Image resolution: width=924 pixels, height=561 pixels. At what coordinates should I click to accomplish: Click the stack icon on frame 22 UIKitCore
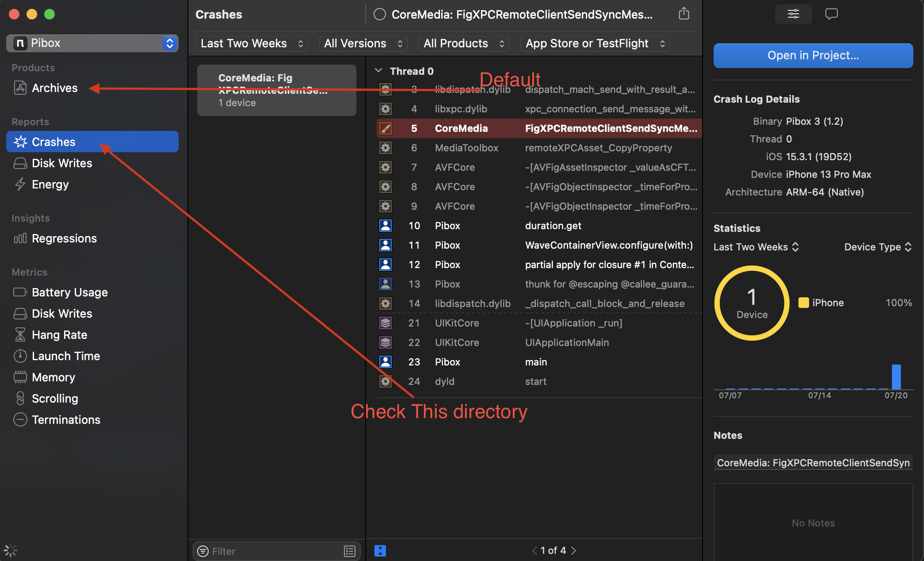[x=386, y=342]
